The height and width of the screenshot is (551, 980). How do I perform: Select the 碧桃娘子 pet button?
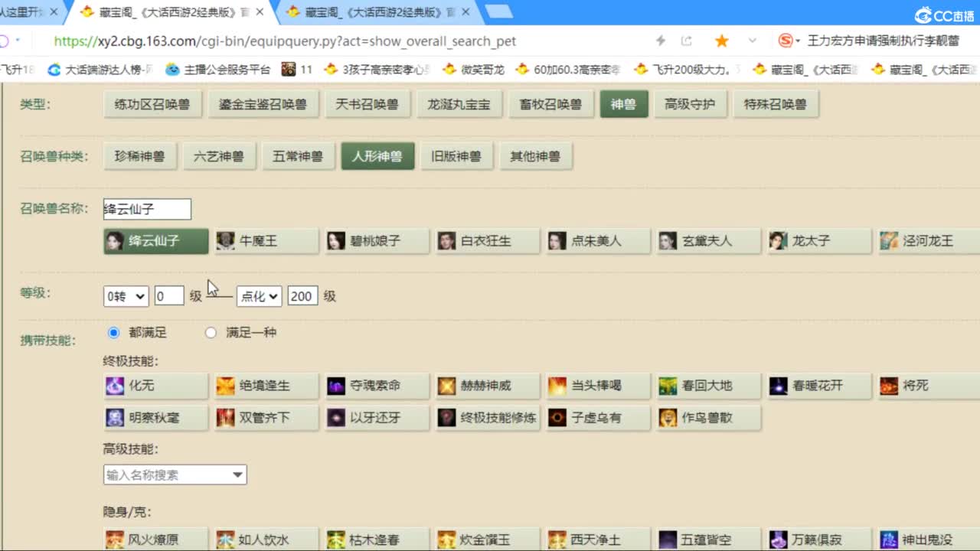[x=376, y=241]
